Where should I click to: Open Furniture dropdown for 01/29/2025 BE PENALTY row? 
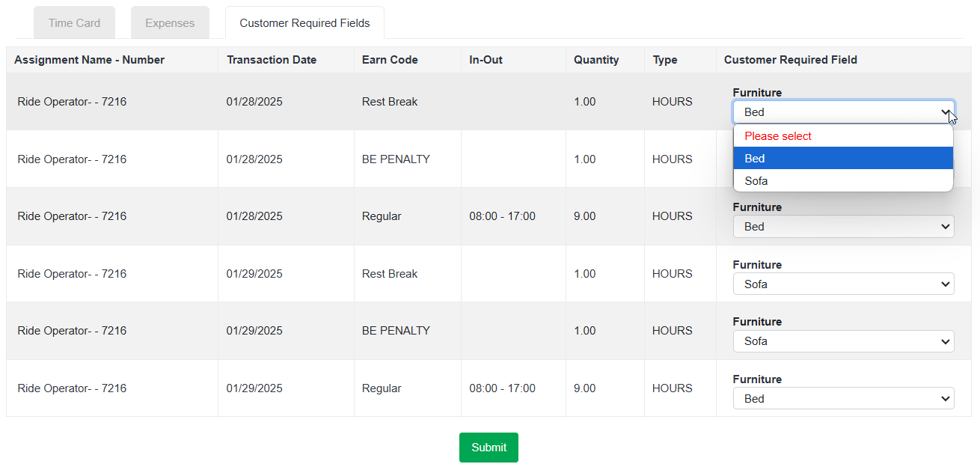click(x=843, y=341)
